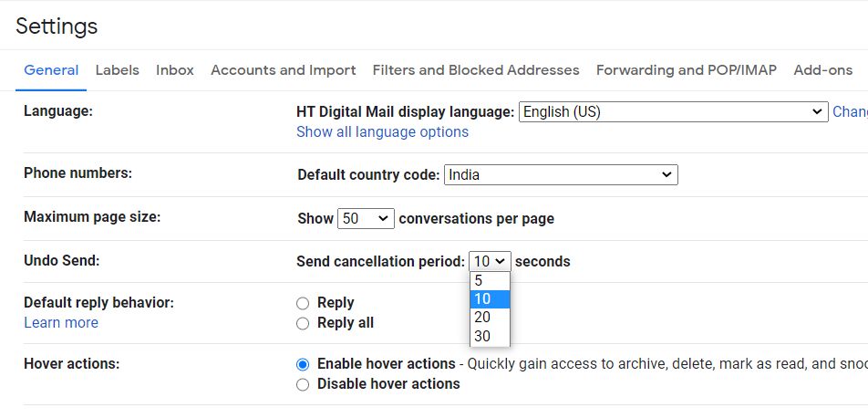Choose 5 seconds cancellation option
Viewport: 868px width, 418px height.
pos(490,280)
